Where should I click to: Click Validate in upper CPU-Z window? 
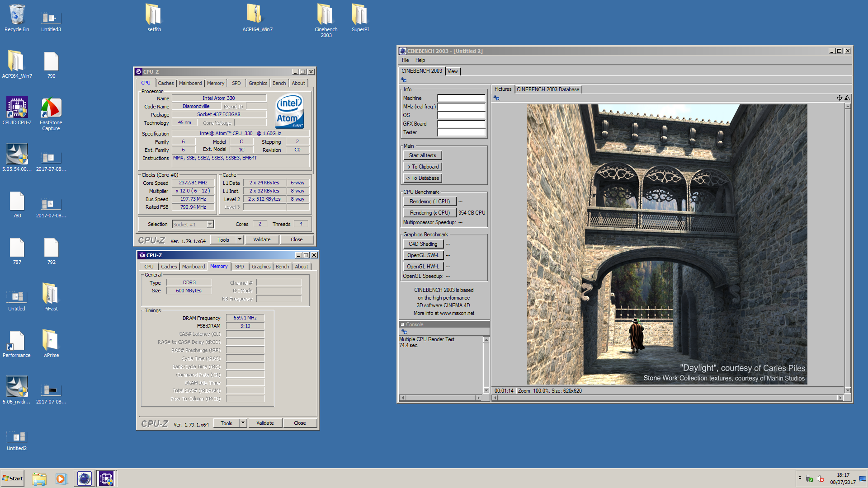(x=262, y=239)
